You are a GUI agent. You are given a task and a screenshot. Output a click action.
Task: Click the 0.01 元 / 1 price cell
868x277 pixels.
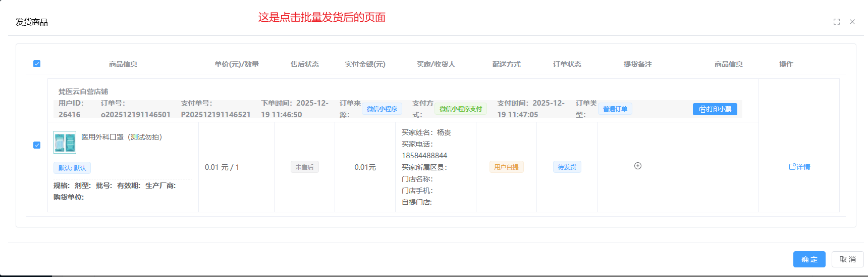(222, 167)
